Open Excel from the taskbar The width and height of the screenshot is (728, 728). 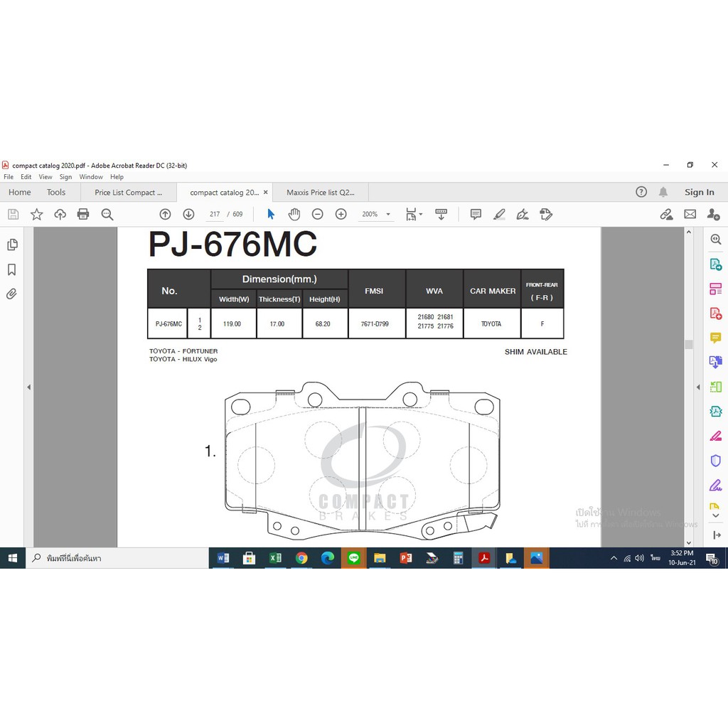275,558
